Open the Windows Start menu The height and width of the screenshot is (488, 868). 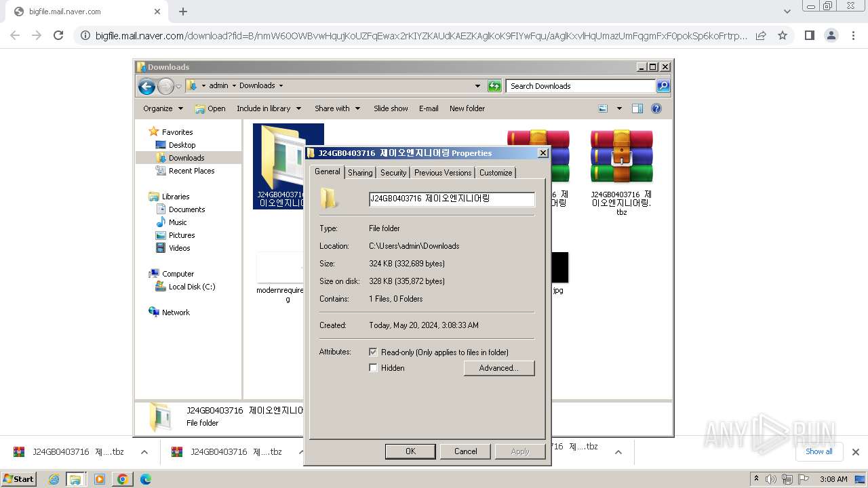point(18,479)
